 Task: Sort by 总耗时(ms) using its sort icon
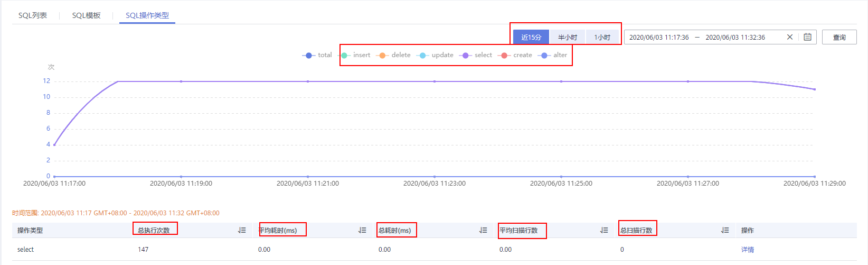(x=483, y=230)
